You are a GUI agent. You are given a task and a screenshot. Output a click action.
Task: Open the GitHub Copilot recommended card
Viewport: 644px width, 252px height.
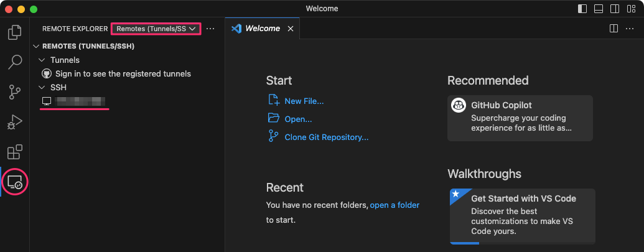point(520,118)
